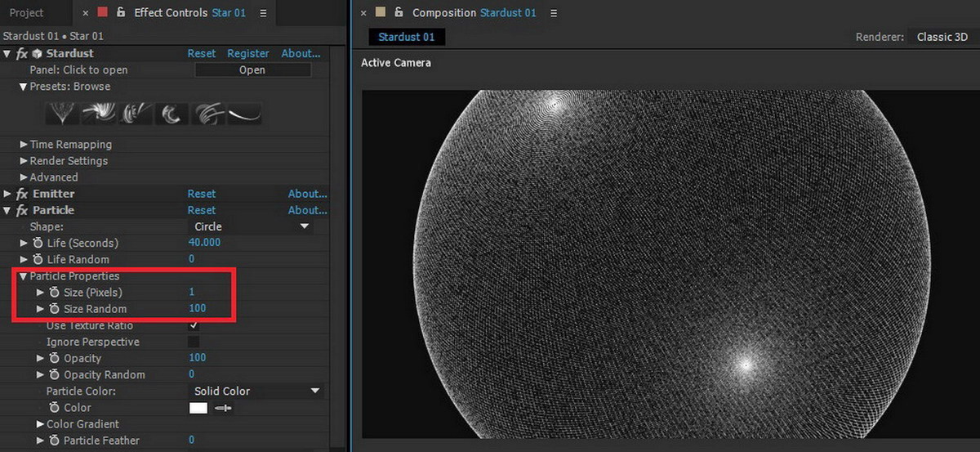Viewport: 980px width, 452px height.
Task: Click the Size (Pixels) value 1
Action: [x=191, y=292]
